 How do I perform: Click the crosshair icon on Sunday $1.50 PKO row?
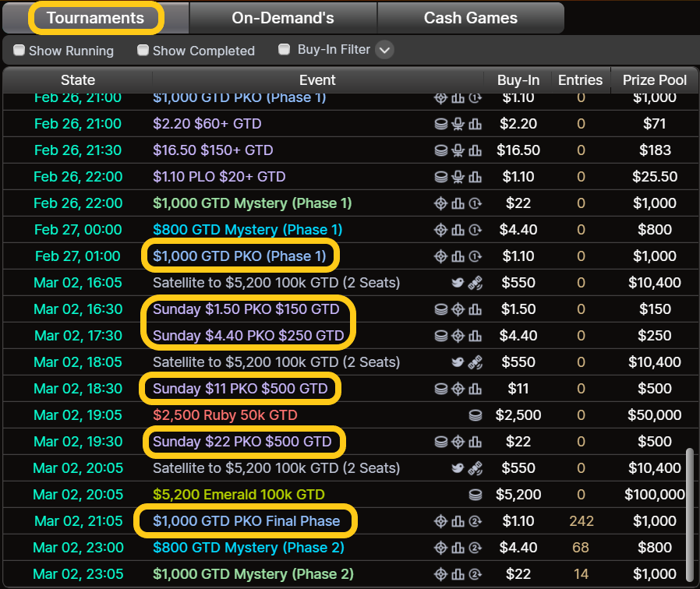click(x=458, y=309)
